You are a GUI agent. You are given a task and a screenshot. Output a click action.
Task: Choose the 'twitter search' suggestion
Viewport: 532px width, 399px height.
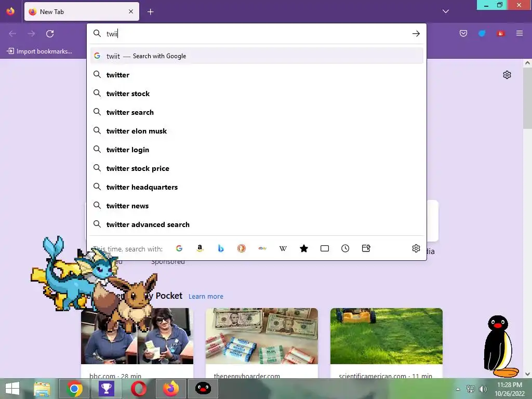pos(257,112)
